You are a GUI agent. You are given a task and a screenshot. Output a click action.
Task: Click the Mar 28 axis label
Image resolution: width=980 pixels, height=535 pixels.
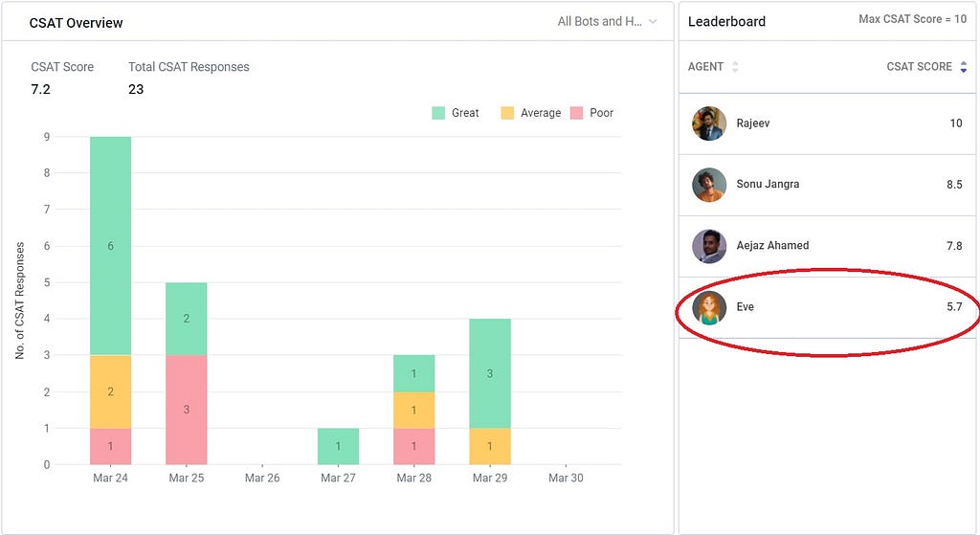click(413, 479)
